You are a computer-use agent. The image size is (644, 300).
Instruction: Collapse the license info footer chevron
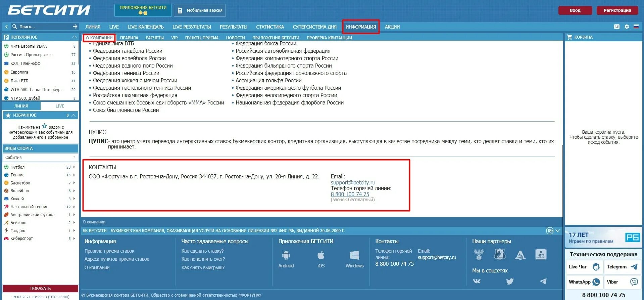[558, 231]
